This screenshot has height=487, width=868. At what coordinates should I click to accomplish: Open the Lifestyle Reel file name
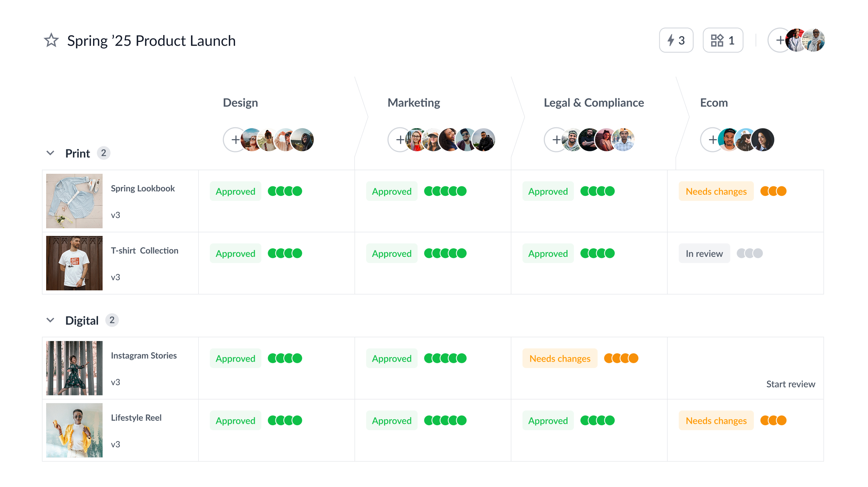pos(136,418)
